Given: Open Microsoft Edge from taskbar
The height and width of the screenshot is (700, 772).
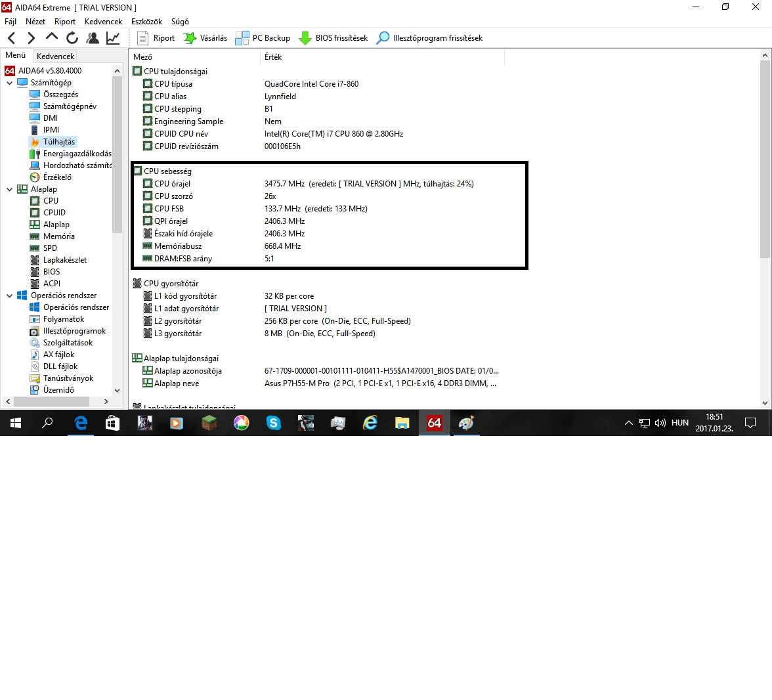Looking at the screenshot, I should (x=81, y=423).
